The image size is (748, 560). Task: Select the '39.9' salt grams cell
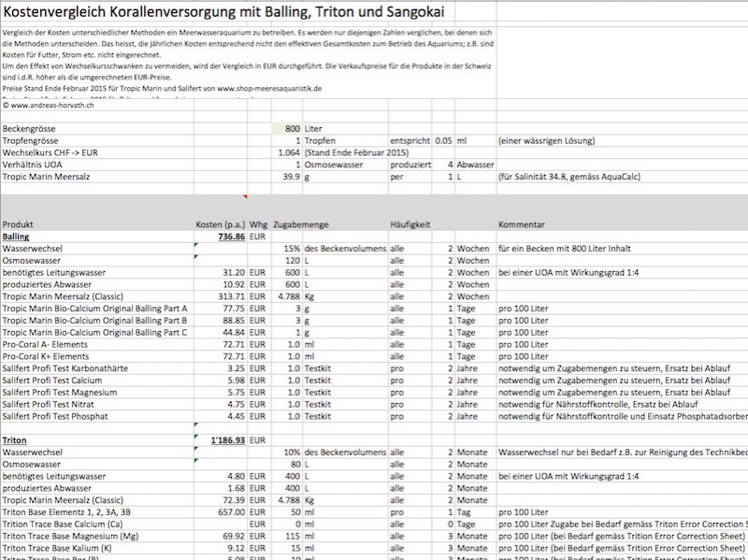(x=291, y=177)
